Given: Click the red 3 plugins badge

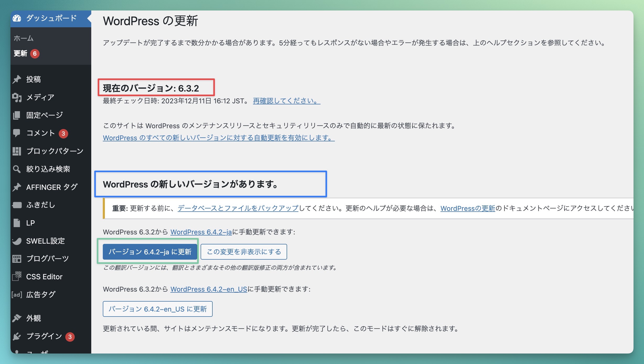Looking at the screenshot, I should 70,337.
